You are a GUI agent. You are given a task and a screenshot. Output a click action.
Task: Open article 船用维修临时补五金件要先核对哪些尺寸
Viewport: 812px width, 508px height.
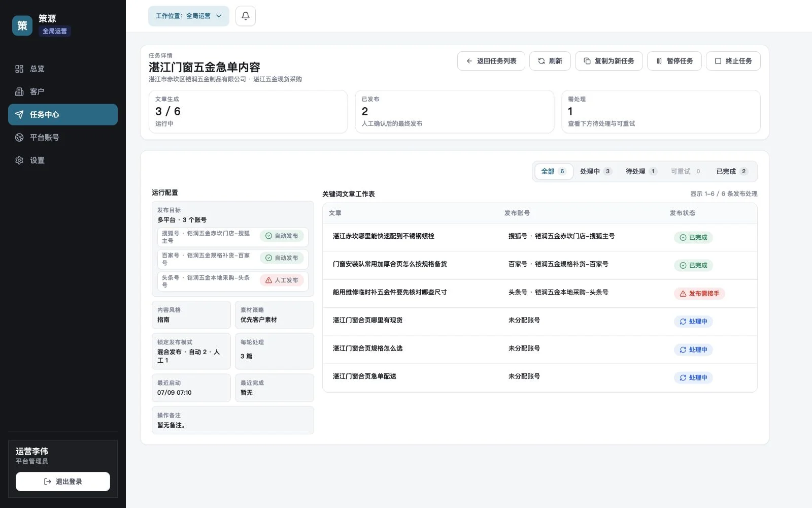[390, 292]
